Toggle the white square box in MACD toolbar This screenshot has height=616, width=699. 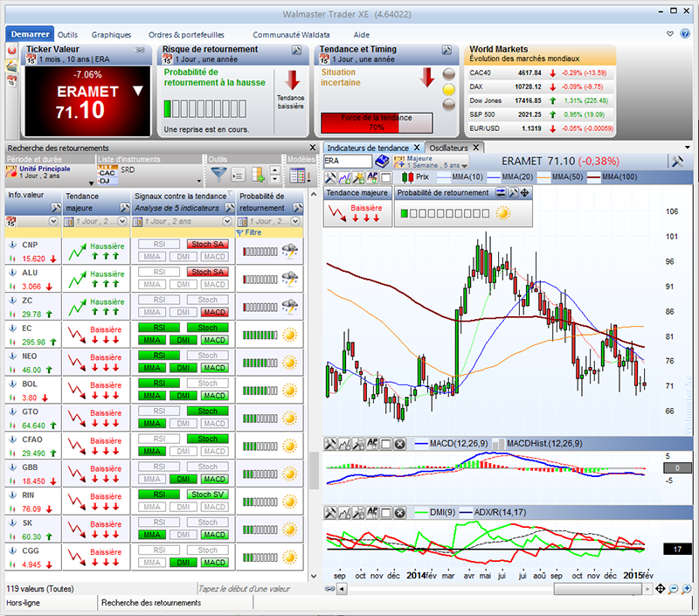coord(386,444)
